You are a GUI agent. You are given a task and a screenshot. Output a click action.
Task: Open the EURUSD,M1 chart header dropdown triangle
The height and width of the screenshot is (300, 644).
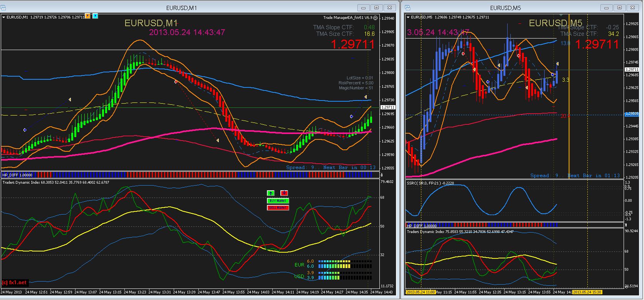(4, 17)
